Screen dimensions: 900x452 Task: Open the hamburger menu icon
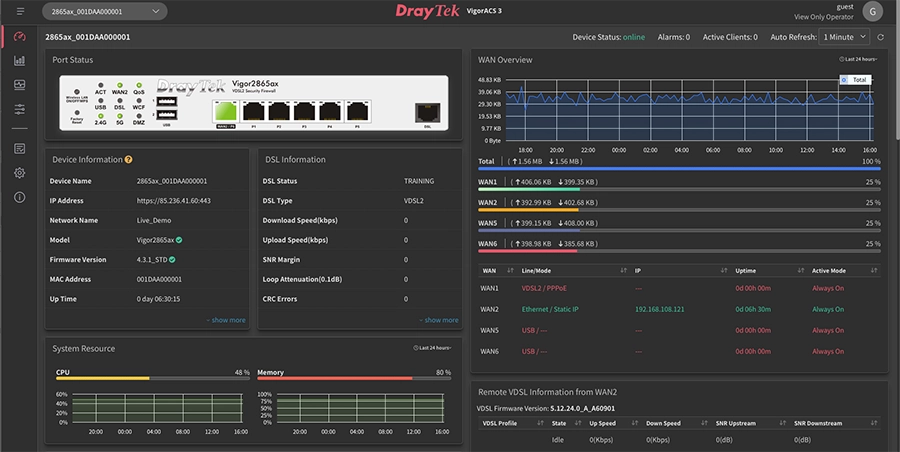point(21,11)
